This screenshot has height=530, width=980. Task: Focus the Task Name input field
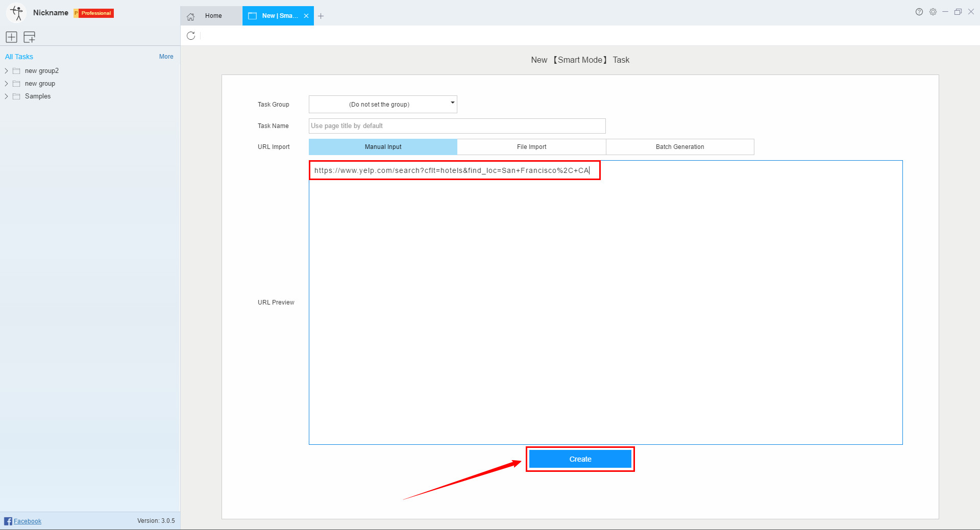[x=457, y=126]
